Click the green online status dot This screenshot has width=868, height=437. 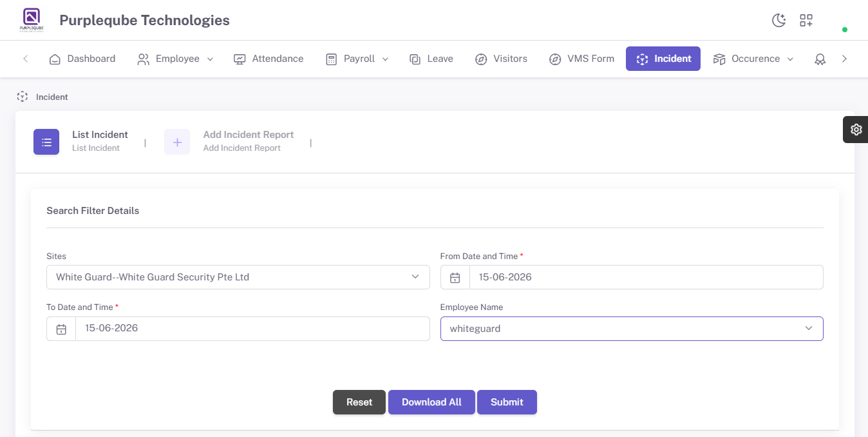[845, 30]
